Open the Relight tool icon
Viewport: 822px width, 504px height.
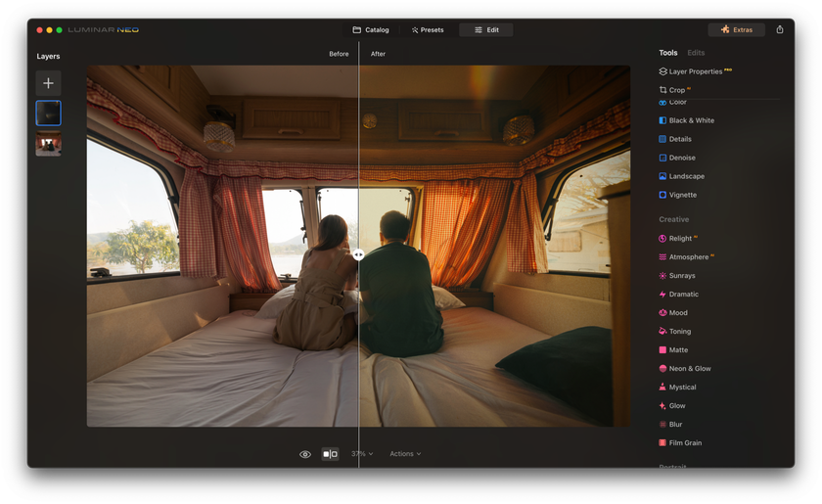tap(662, 238)
